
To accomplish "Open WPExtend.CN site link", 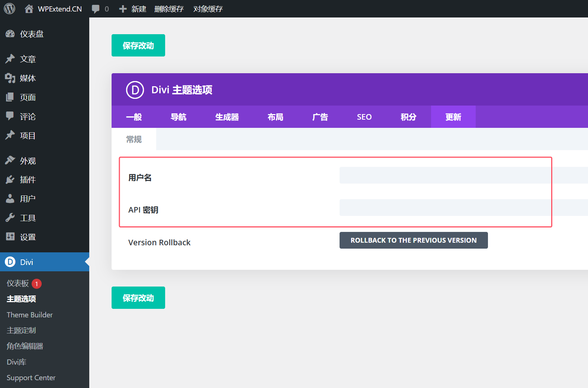I will point(60,9).
